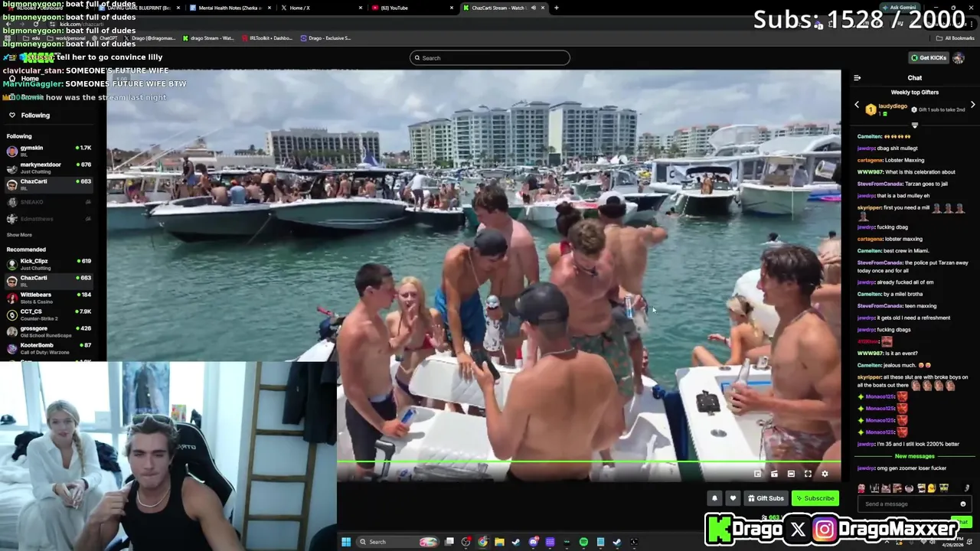The image size is (980, 551).
Task: Open Spotify from the taskbar
Action: [x=583, y=542]
